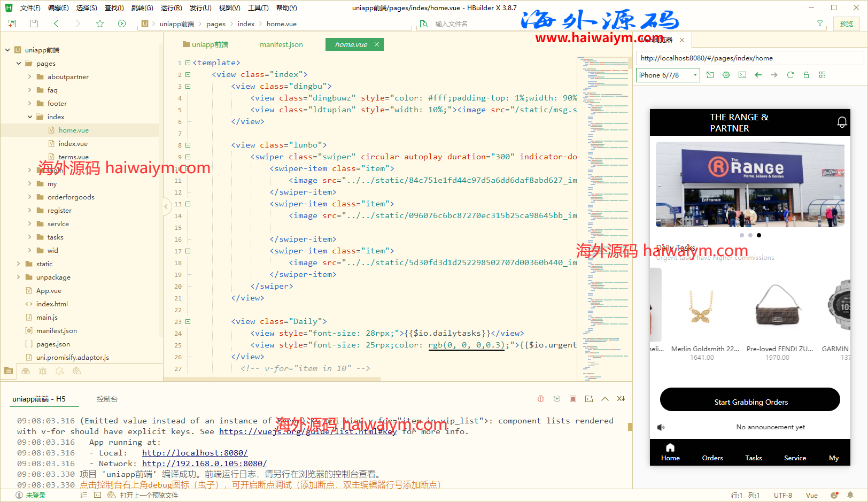
Task: Click the run project icon in top toolbar
Action: coord(122,24)
